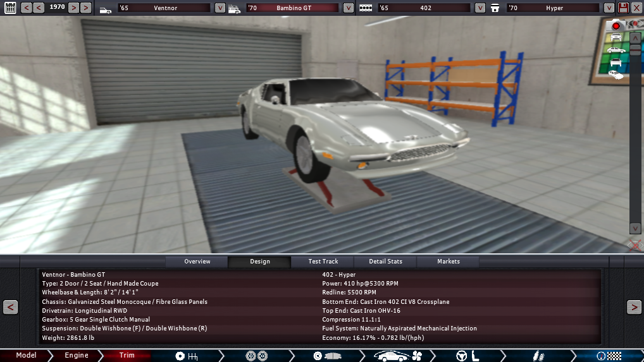Increase the year by one step
Image resolution: width=644 pixels, height=362 pixels.
coord(73,8)
